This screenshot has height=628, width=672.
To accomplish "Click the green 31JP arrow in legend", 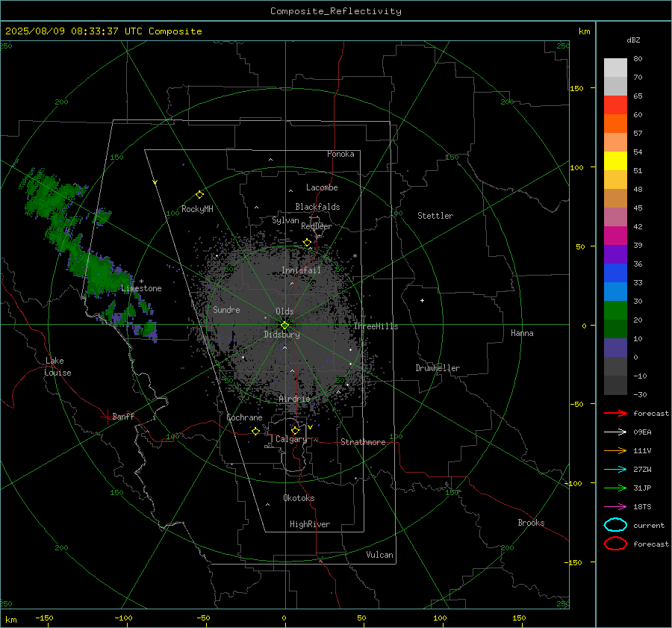I will click(615, 488).
